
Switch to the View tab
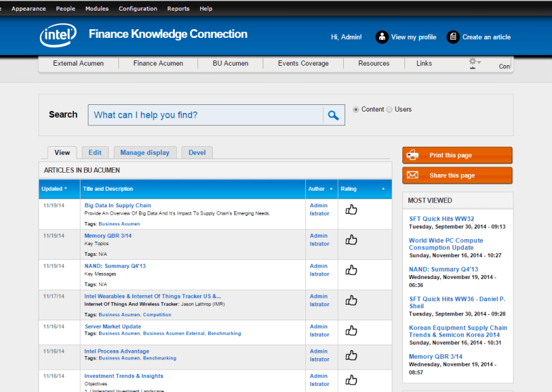pyautogui.click(x=62, y=153)
